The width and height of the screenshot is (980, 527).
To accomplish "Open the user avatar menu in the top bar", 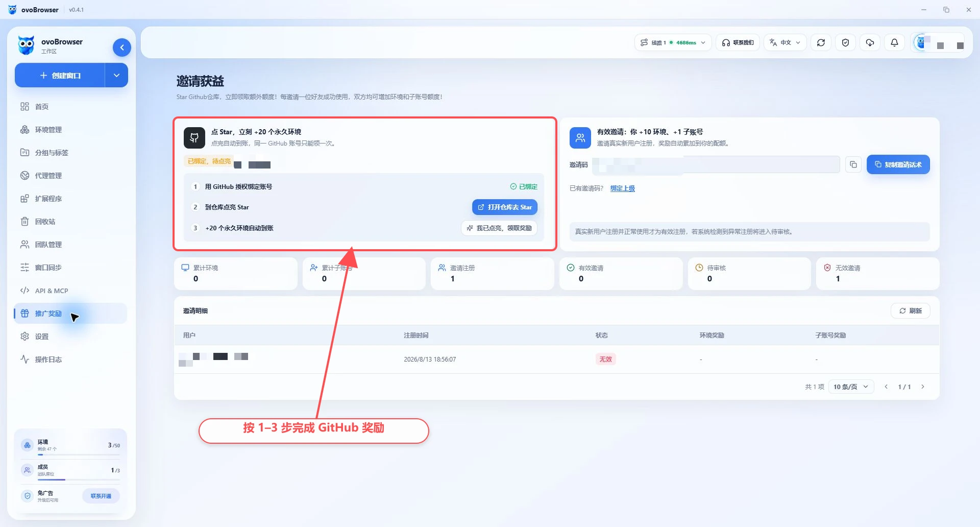I will point(938,42).
